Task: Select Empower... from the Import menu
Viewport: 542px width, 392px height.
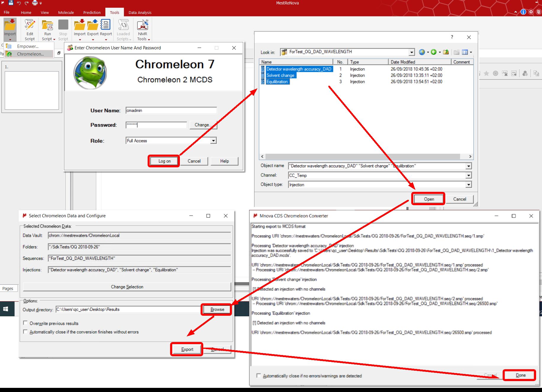Action: (29, 46)
